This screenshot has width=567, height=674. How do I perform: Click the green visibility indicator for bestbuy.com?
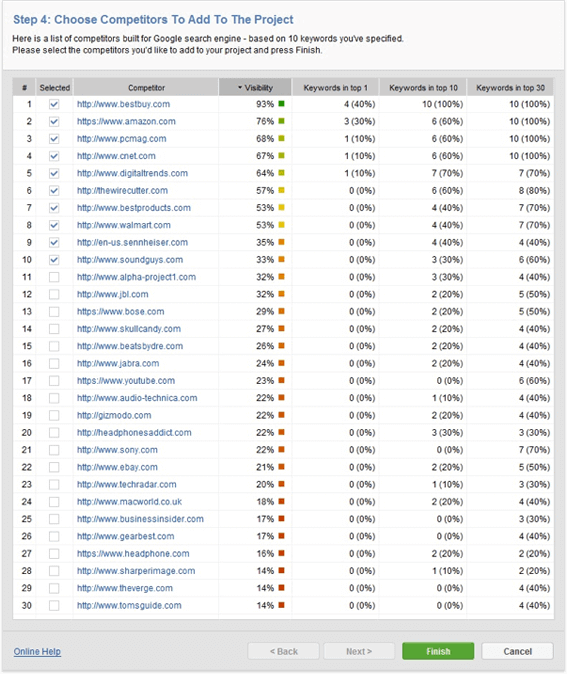(282, 104)
